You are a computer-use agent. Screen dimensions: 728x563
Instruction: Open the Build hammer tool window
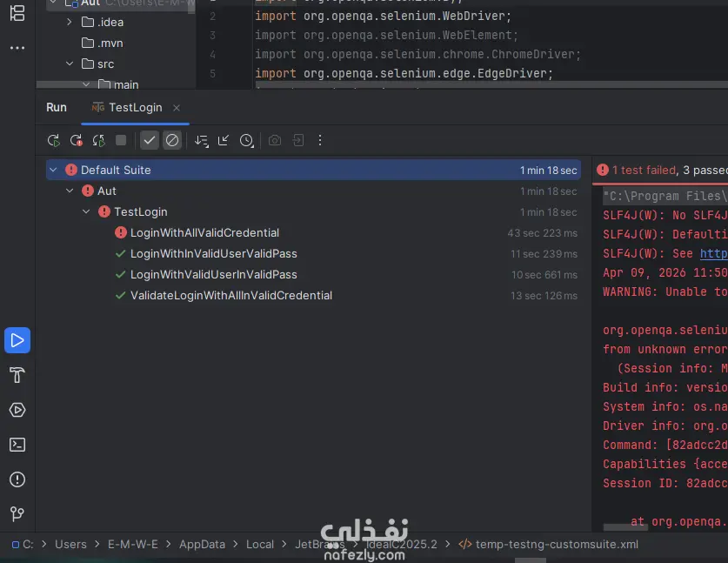coord(17,375)
